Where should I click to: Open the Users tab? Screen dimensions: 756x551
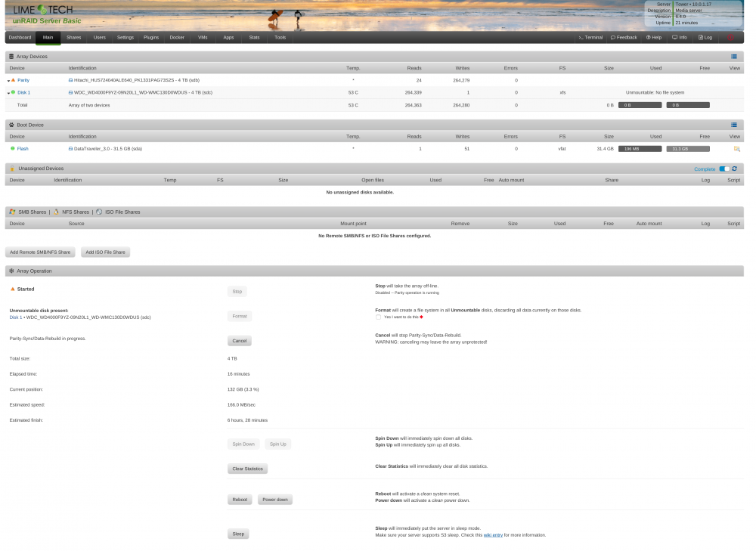coord(99,37)
